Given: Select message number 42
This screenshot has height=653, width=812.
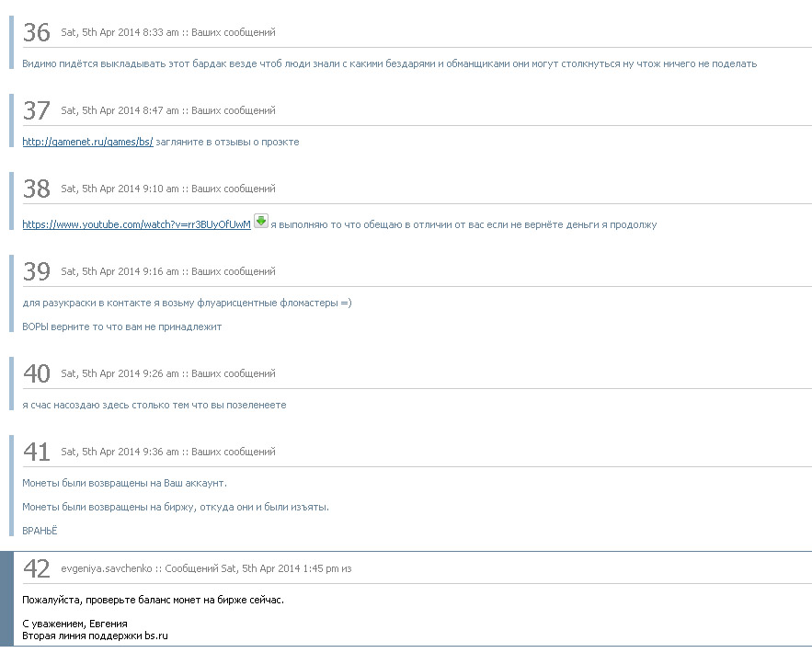Looking at the screenshot, I should (36, 569).
